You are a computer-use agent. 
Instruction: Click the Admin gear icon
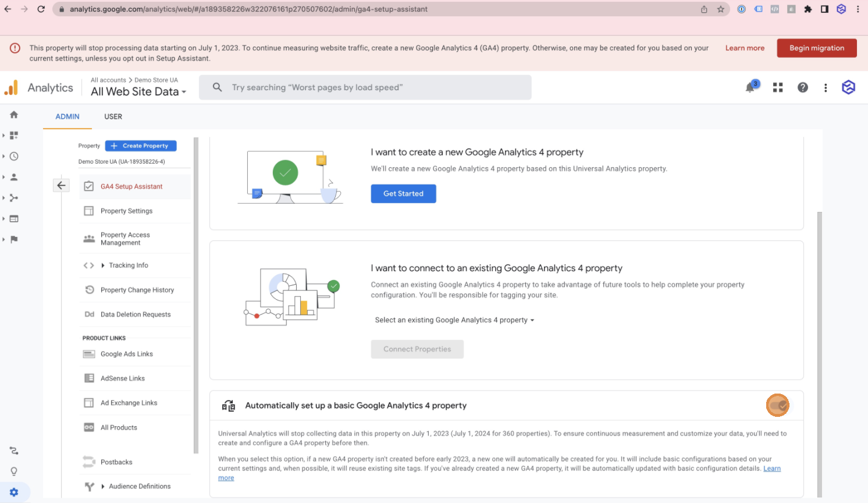coord(14,493)
